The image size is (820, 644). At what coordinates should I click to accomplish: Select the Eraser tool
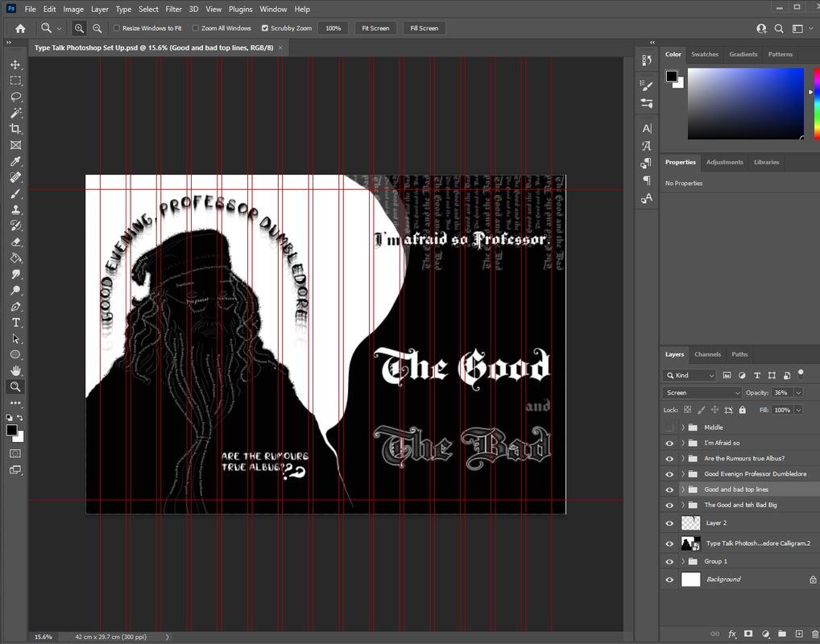point(15,242)
